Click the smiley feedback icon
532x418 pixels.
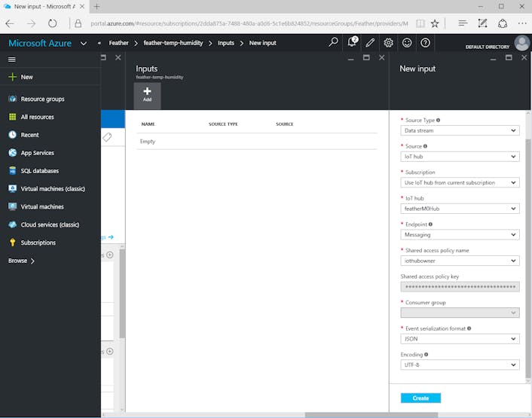tap(407, 43)
